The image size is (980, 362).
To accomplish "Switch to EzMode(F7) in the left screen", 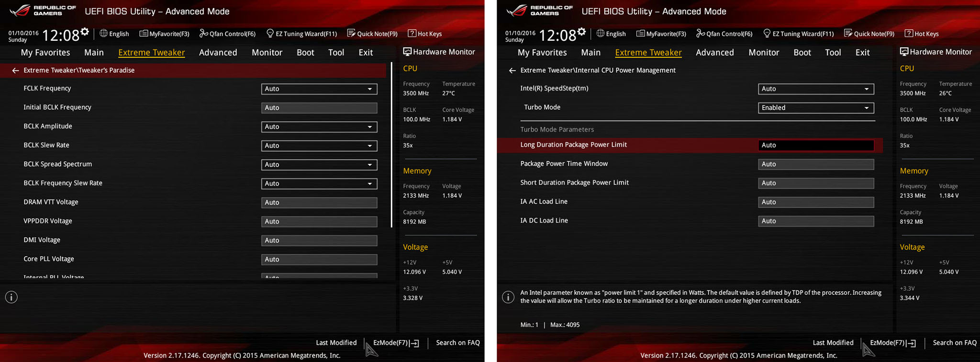I will [396, 343].
